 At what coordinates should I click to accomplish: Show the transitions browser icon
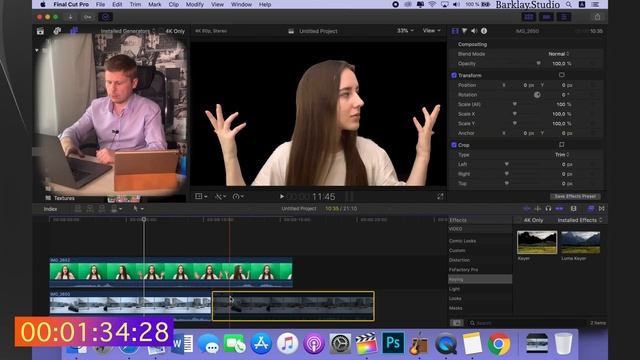click(x=602, y=209)
